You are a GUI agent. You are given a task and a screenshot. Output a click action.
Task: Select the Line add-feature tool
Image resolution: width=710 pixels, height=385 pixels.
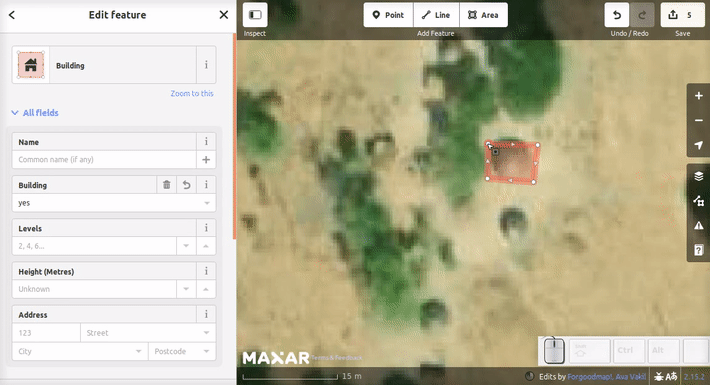pos(436,15)
